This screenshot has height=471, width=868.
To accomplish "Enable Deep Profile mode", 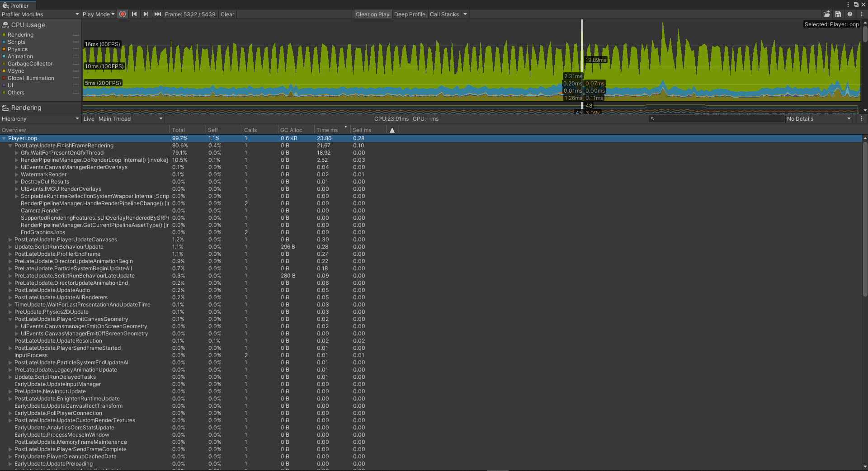I will click(x=410, y=14).
